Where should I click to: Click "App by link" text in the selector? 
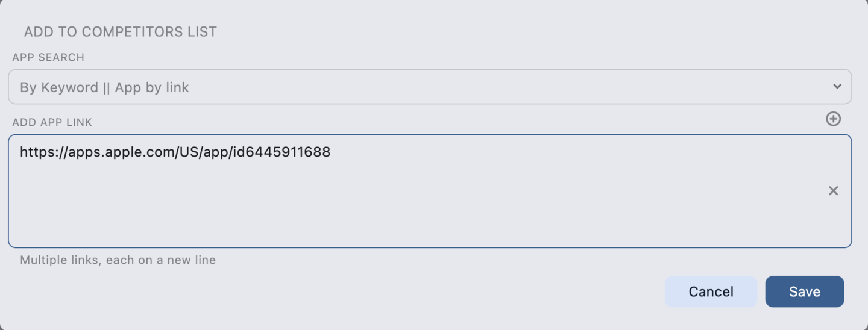coord(152,87)
